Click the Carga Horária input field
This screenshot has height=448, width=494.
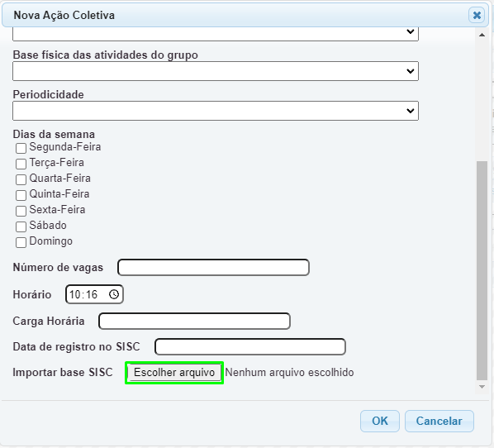[x=194, y=321]
